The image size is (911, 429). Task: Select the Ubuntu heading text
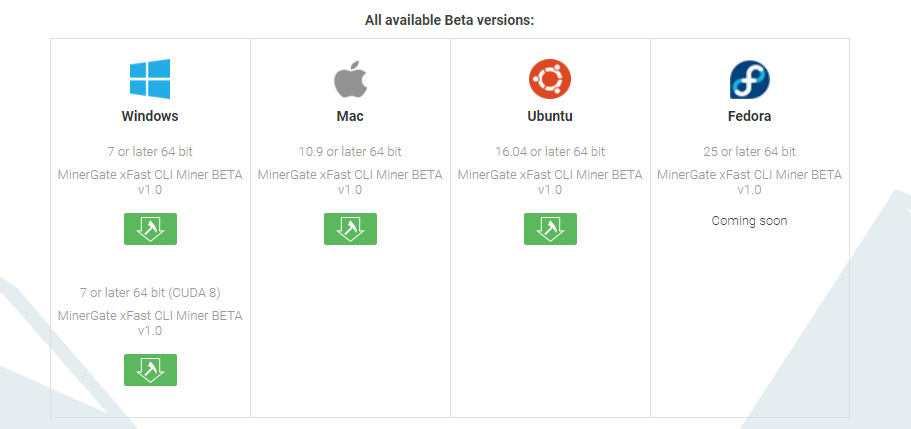[550, 116]
